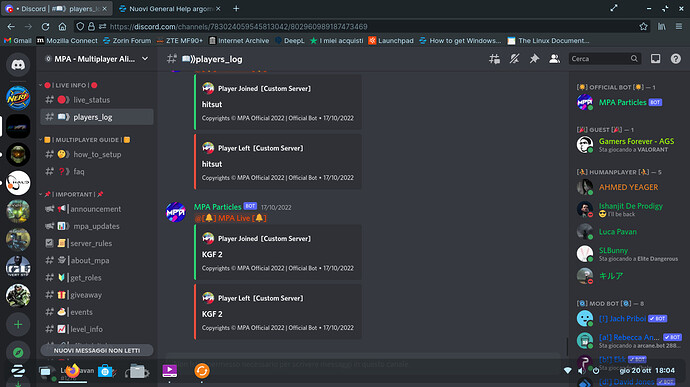
Task: Open the Inbox icon
Action: pos(655,59)
